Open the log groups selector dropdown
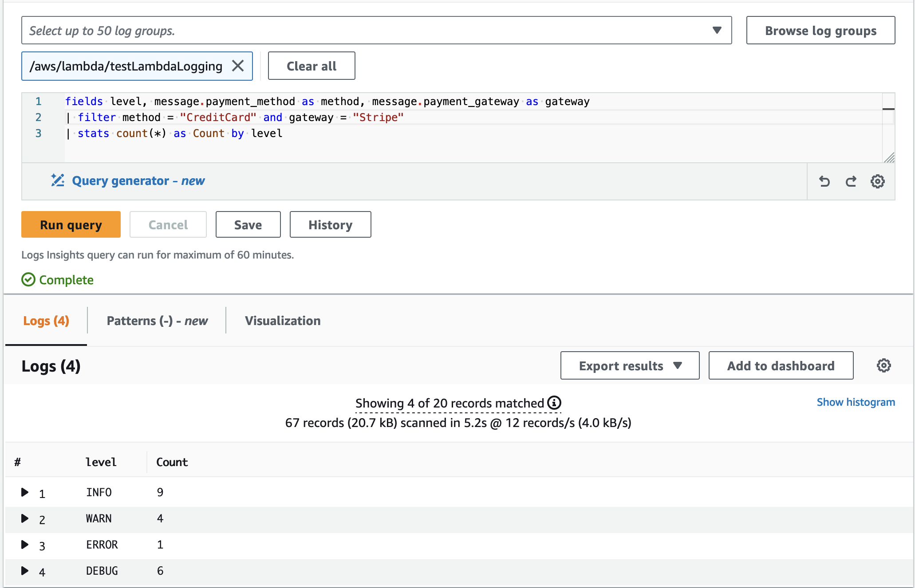The image size is (915, 588). point(377,30)
